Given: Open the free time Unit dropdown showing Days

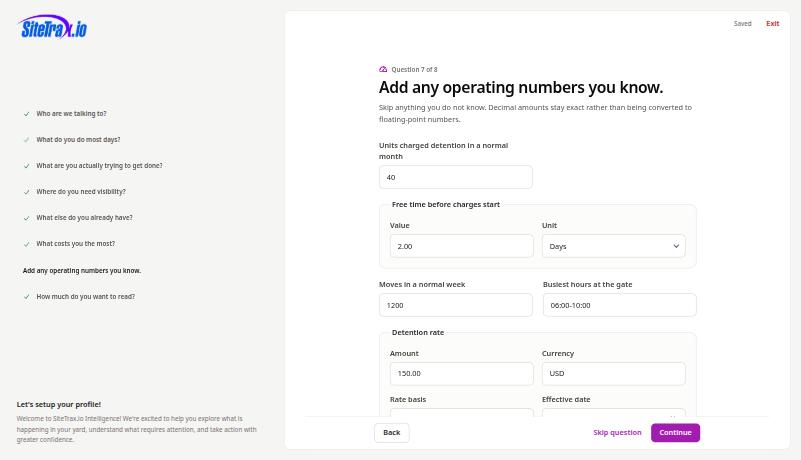Looking at the screenshot, I should click(x=614, y=246).
